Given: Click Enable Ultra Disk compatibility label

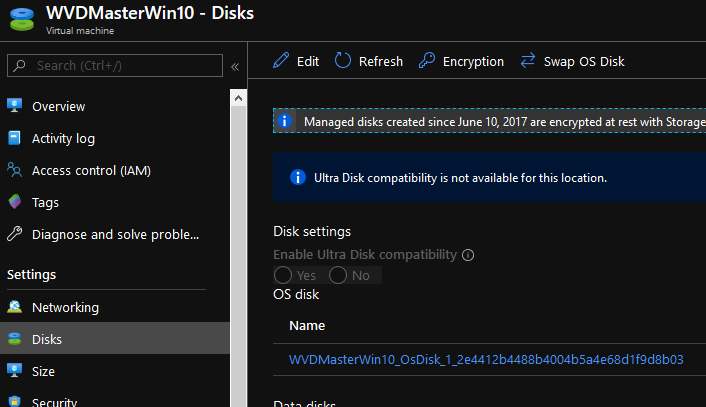Looking at the screenshot, I should point(365,254).
